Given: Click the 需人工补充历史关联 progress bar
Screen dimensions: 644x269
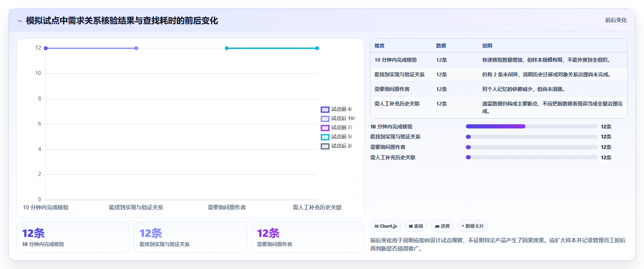Looking at the screenshot, I should (x=532, y=157).
